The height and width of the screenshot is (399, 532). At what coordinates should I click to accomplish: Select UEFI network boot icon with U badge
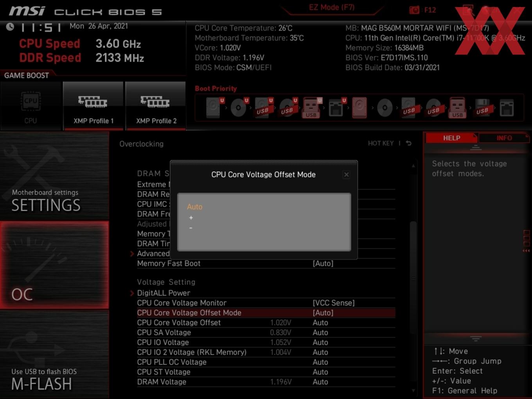[x=336, y=108]
